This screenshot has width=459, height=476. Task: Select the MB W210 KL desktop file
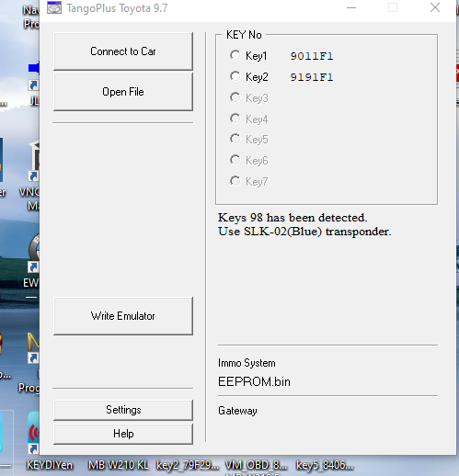(119, 465)
